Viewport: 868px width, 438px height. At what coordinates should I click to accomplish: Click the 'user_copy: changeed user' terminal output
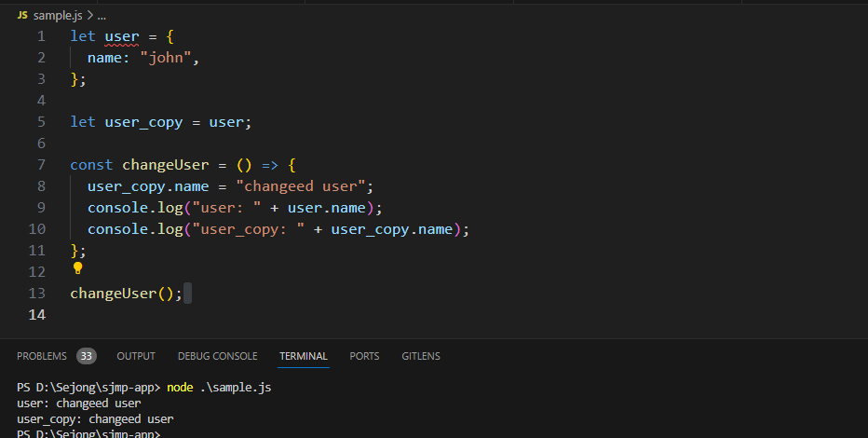(x=95, y=419)
